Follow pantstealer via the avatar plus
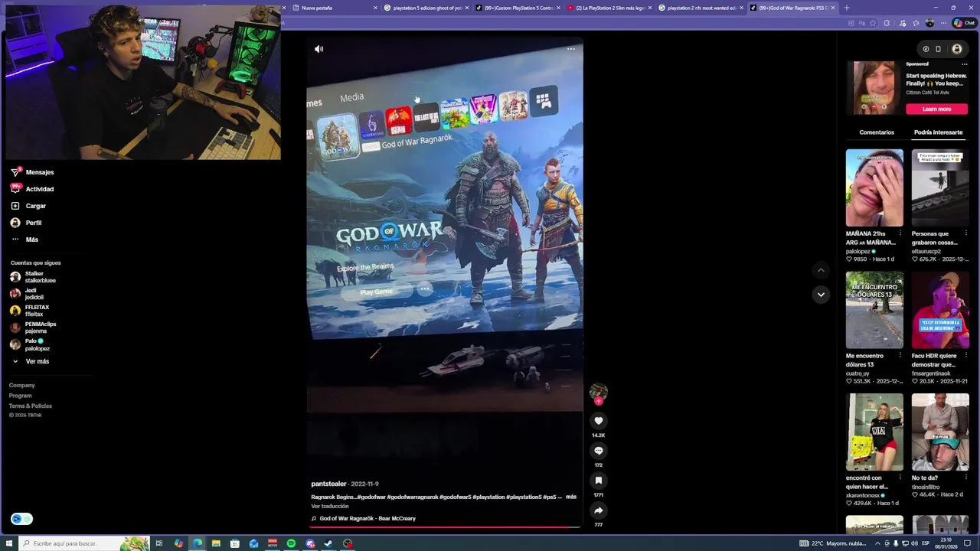The width and height of the screenshot is (980, 551). pyautogui.click(x=599, y=401)
